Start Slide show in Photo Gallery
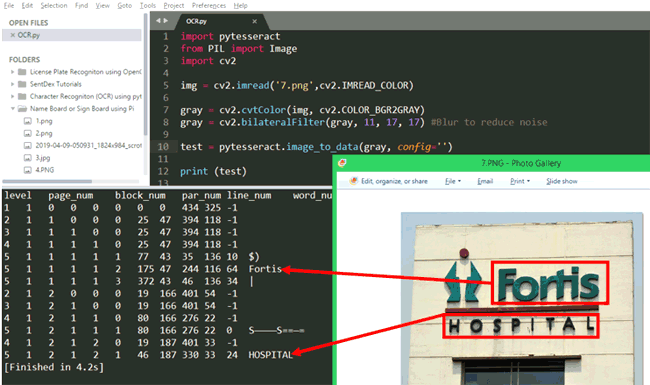This screenshot has height=385, width=650. [562, 181]
